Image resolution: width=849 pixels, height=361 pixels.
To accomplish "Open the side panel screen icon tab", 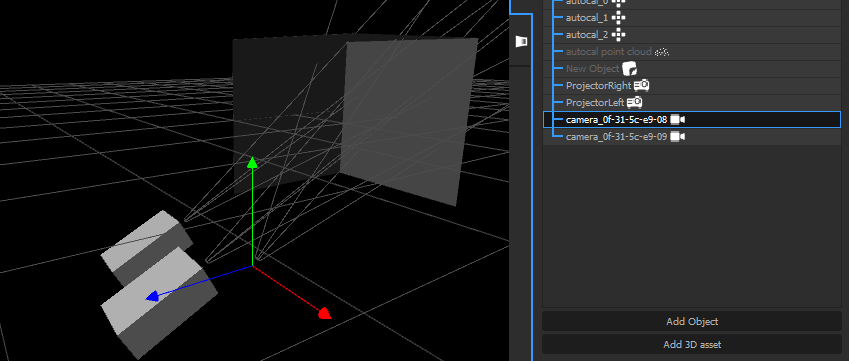I will (521, 41).
